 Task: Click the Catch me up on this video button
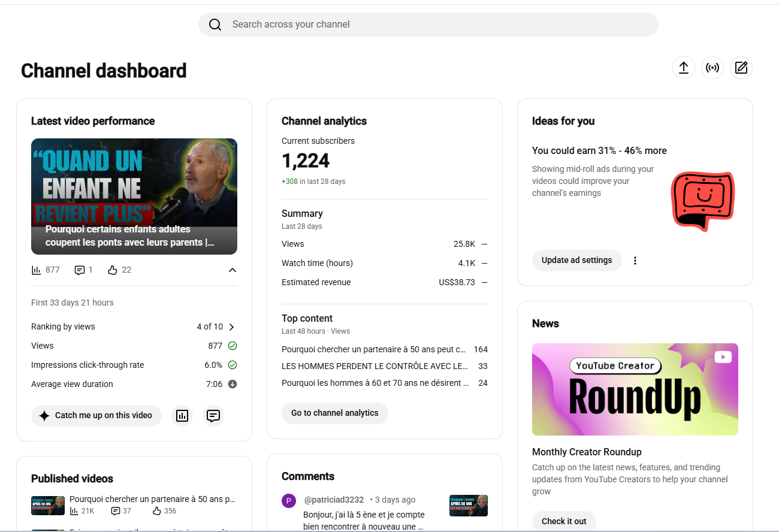(x=96, y=416)
